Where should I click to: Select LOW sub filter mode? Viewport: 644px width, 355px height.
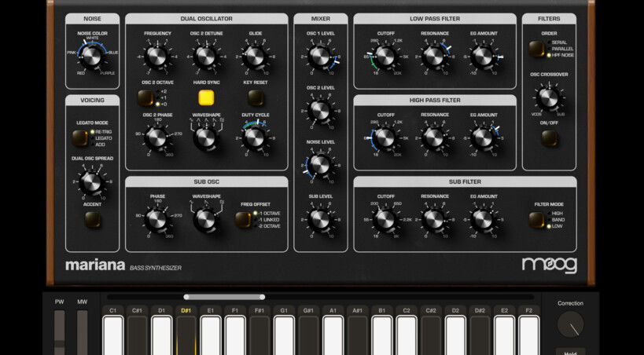pyautogui.click(x=555, y=226)
